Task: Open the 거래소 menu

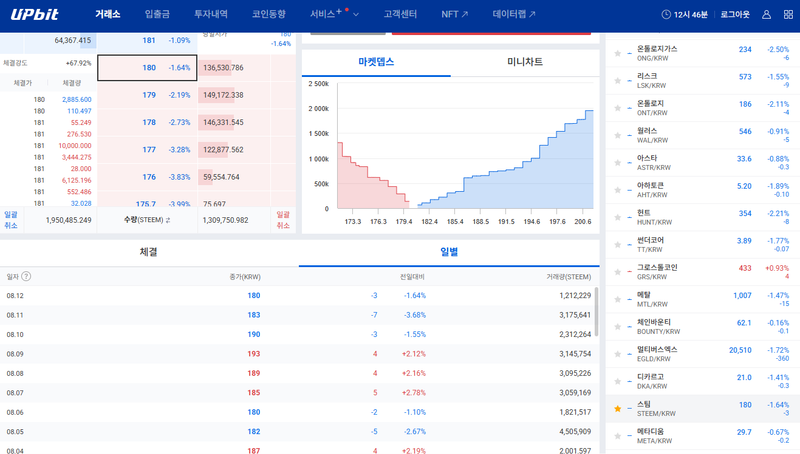Action: point(108,14)
